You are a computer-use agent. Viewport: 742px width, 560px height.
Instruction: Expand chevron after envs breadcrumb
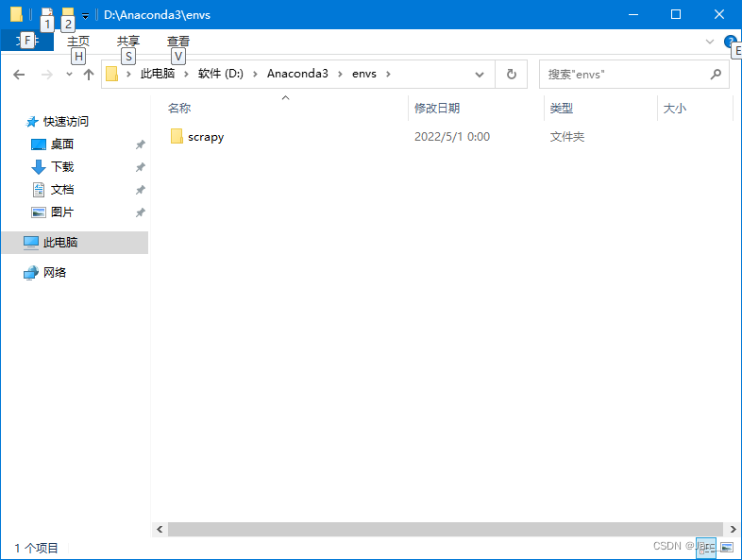388,75
